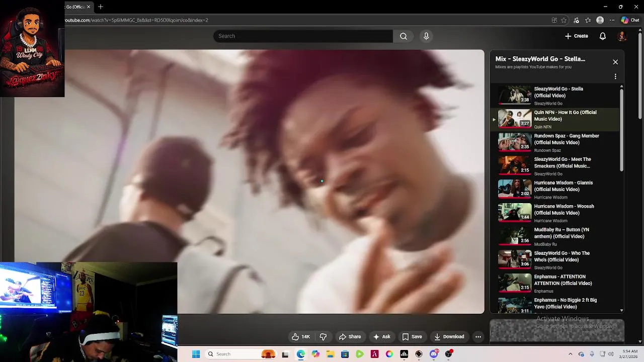
Task: Play Enphamus - ATTENTION ATTENTION video
Action: click(x=556, y=283)
